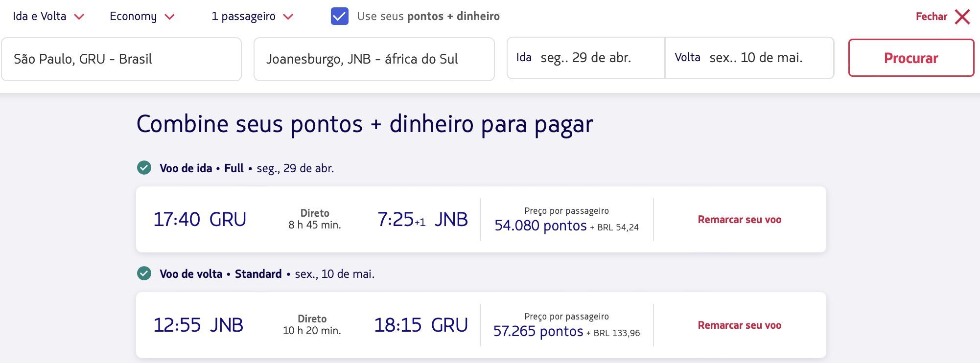Open the Economy cabin class dropdown
The width and height of the screenshot is (980, 363).
pos(142,16)
